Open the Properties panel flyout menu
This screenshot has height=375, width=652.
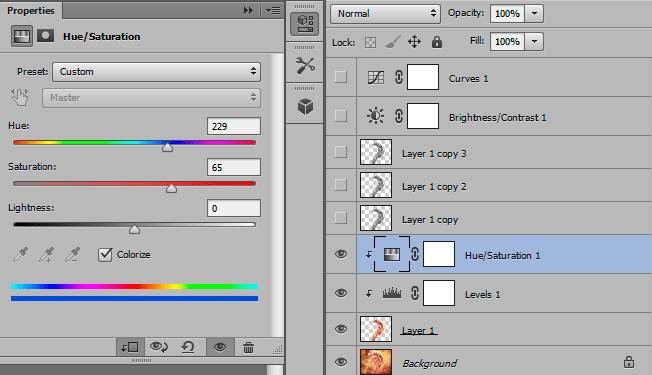[273, 10]
